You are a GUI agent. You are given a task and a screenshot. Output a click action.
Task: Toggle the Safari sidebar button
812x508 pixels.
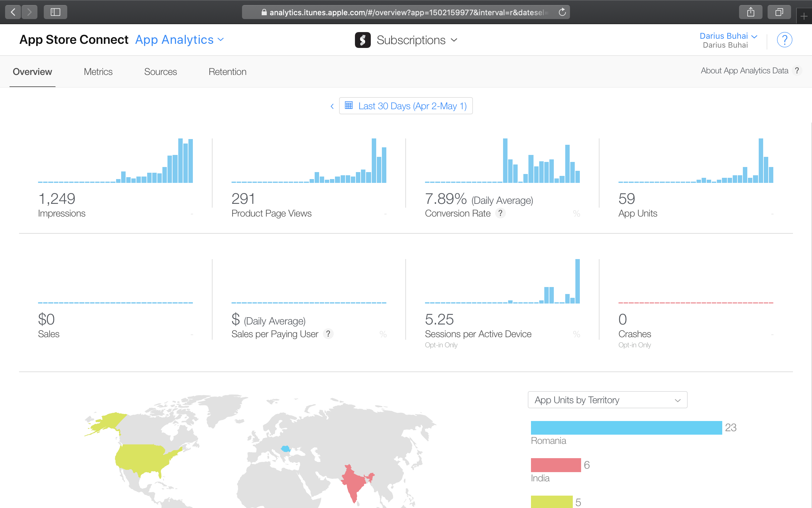[56, 12]
